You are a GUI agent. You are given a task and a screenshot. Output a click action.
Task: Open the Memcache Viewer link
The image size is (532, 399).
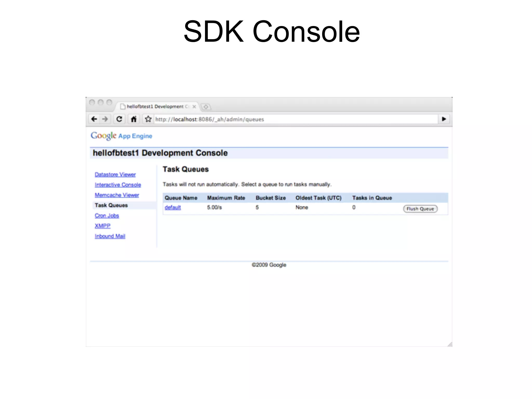pyautogui.click(x=117, y=195)
